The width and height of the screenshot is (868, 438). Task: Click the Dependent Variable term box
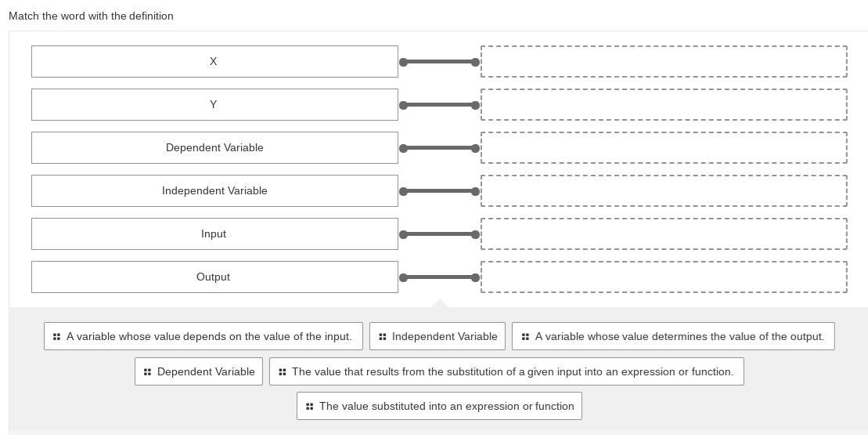(x=214, y=148)
